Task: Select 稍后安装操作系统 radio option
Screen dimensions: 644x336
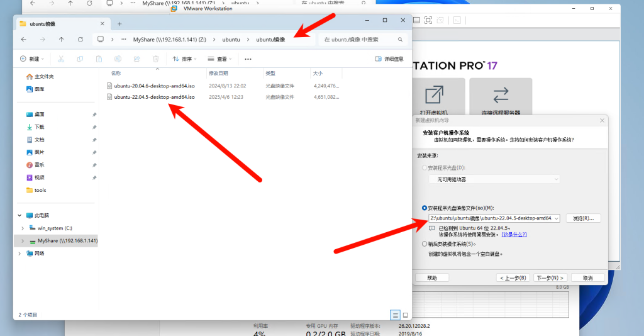Action: (x=425, y=244)
